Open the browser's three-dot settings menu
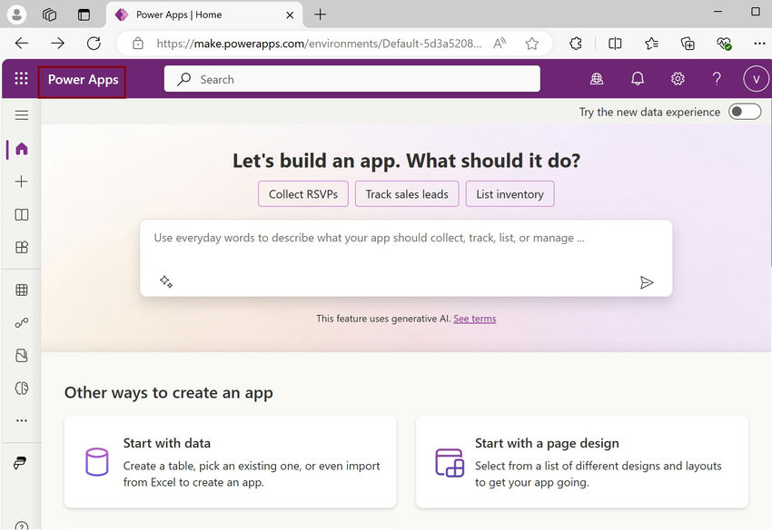Image resolution: width=772 pixels, height=532 pixels. coord(759,43)
